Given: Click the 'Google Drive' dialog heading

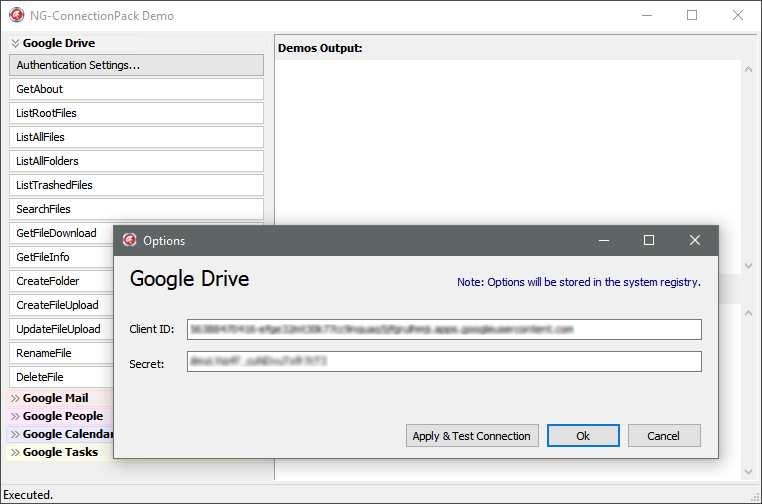Looking at the screenshot, I should (190, 279).
